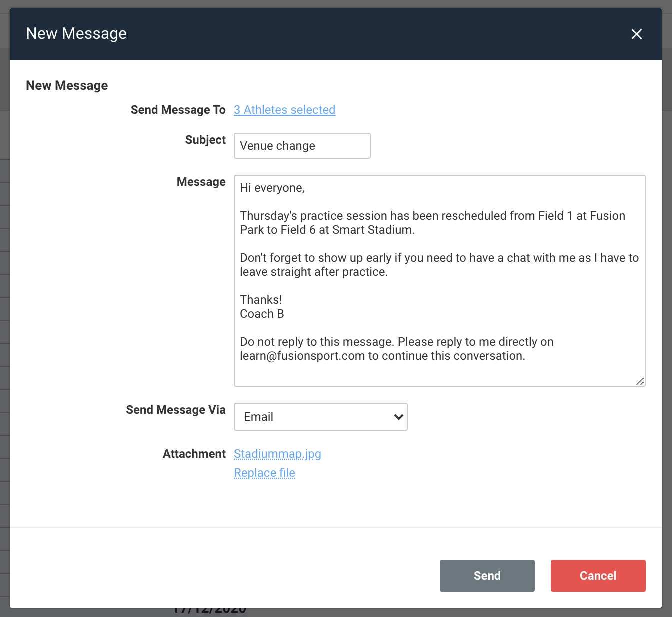672x617 pixels.
Task: Click the textarea resize grip icon
Action: (640, 382)
